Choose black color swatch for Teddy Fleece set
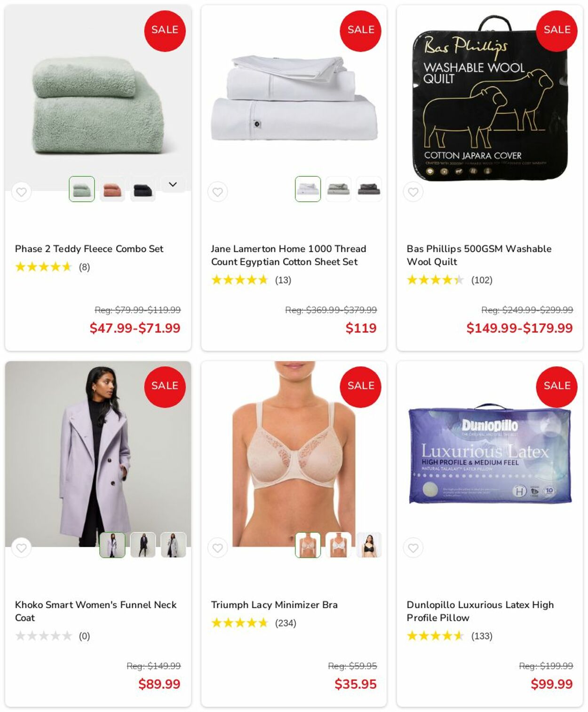Screen dimensions: 588x712 [x=143, y=189]
